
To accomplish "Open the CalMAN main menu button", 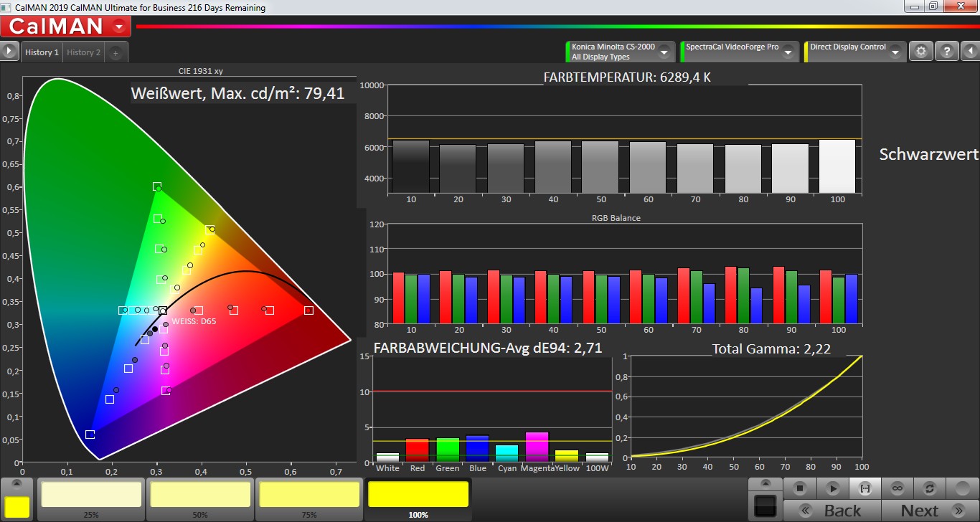I will pyautogui.click(x=66, y=27).
